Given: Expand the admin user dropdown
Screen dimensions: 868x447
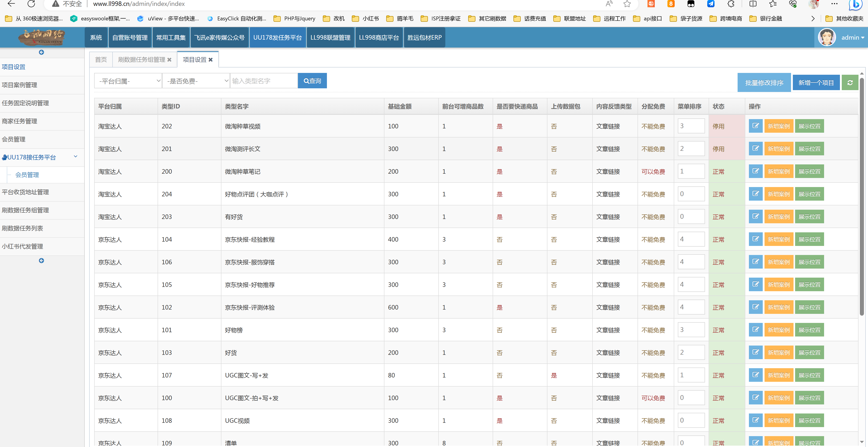Looking at the screenshot, I should coord(853,37).
